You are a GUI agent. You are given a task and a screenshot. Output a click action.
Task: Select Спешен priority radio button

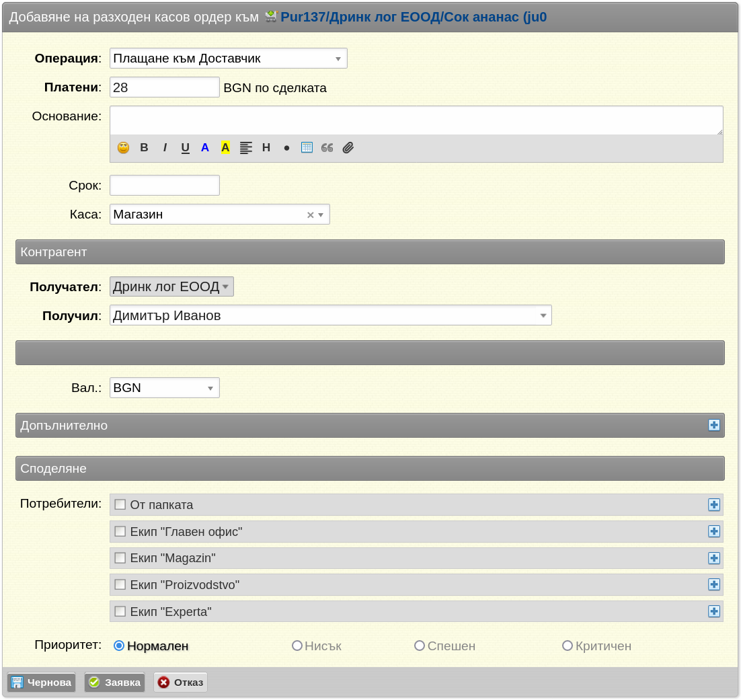pyautogui.click(x=419, y=646)
